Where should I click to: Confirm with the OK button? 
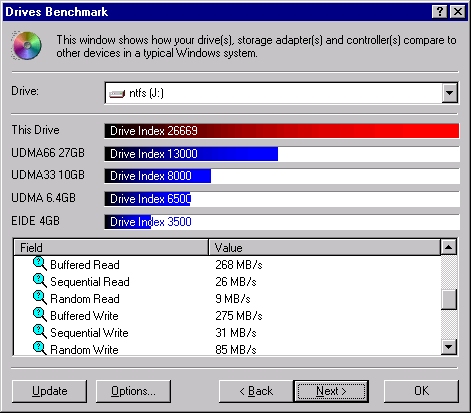pyautogui.click(x=421, y=391)
